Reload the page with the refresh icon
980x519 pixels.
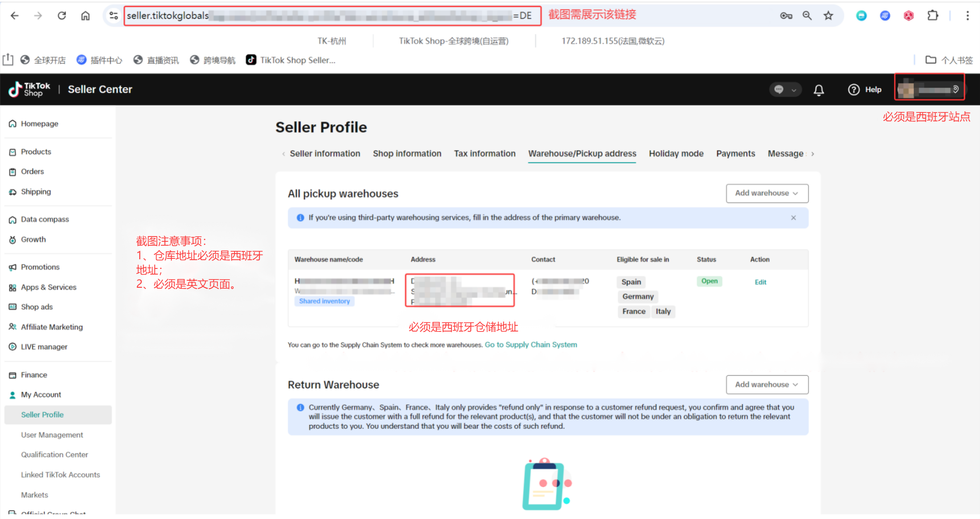[62, 16]
